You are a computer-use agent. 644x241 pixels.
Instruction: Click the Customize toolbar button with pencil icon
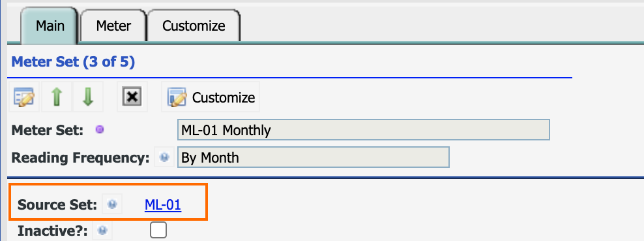(x=211, y=97)
